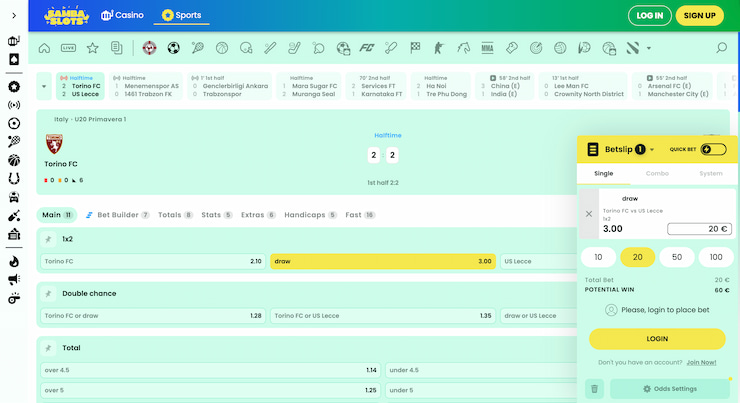Click the yellow LOGIN betslip button
Screen dimensions: 740x403
(657, 339)
